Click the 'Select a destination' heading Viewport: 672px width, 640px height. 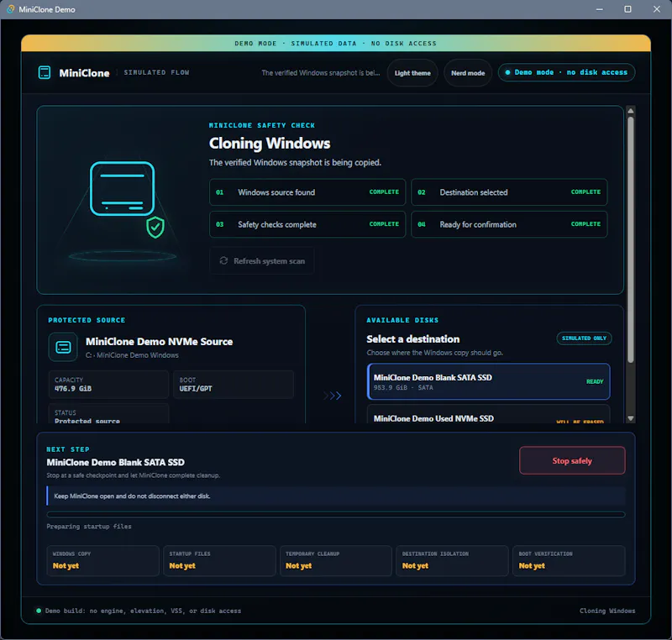click(x=412, y=338)
